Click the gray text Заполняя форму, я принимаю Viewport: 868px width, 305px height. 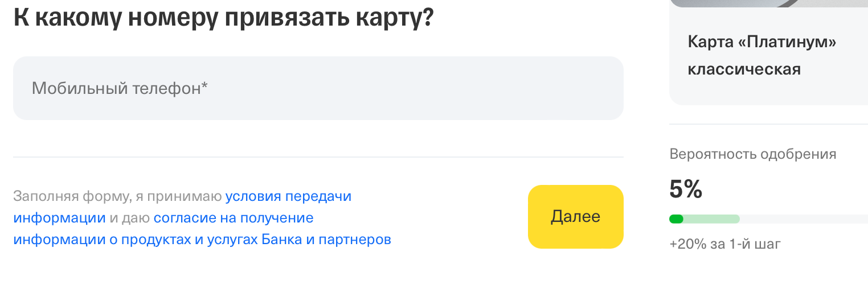click(117, 196)
